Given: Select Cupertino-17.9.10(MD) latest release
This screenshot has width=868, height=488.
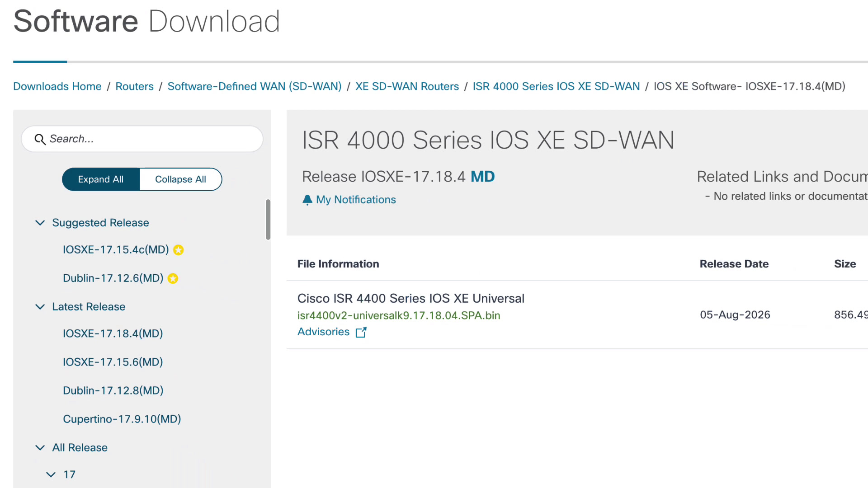Looking at the screenshot, I should [122, 419].
